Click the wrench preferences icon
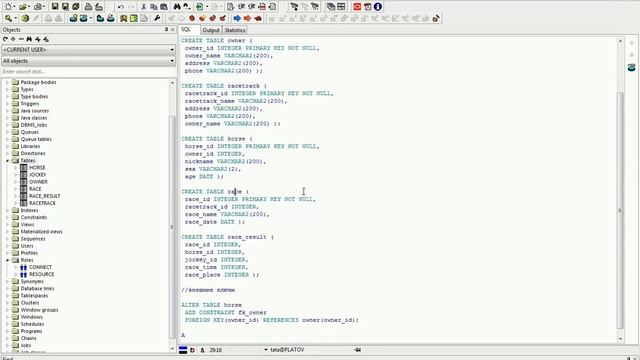Screen dimensions: 640x360 tap(157, 18)
